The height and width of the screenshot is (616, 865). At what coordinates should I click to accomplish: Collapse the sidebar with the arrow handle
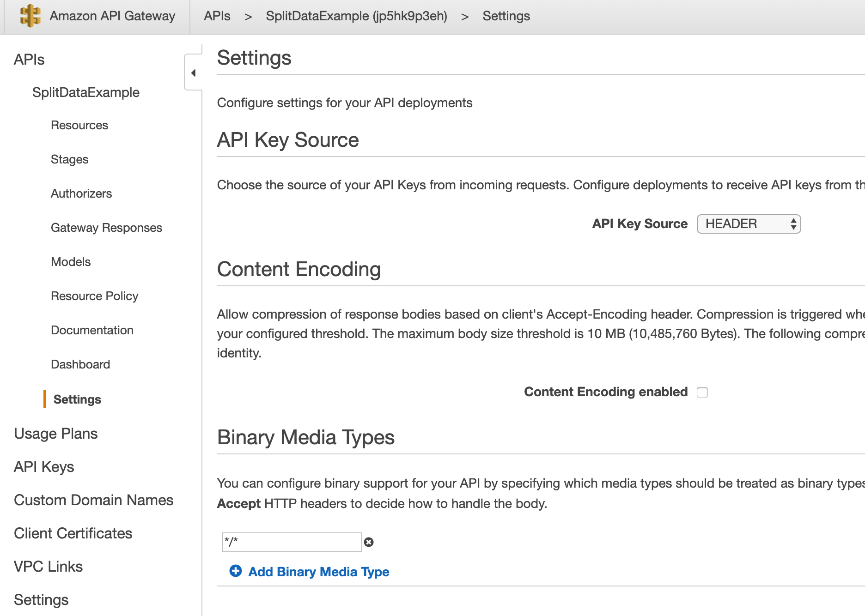pyautogui.click(x=193, y=73)
